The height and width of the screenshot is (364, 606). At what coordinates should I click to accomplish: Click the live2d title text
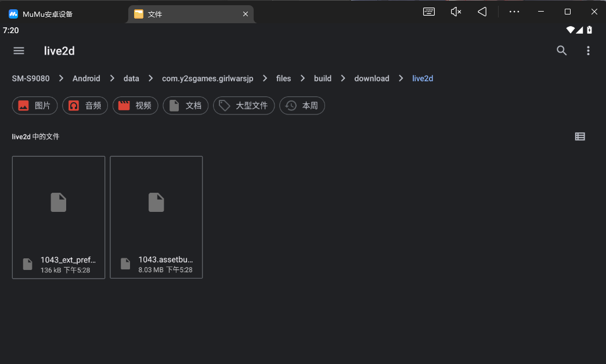59,51
